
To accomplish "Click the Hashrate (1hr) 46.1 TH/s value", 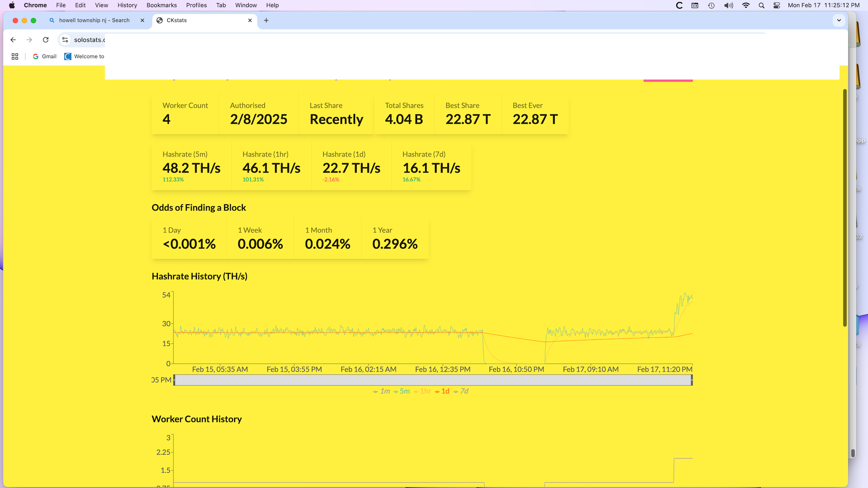I will 271,168.
